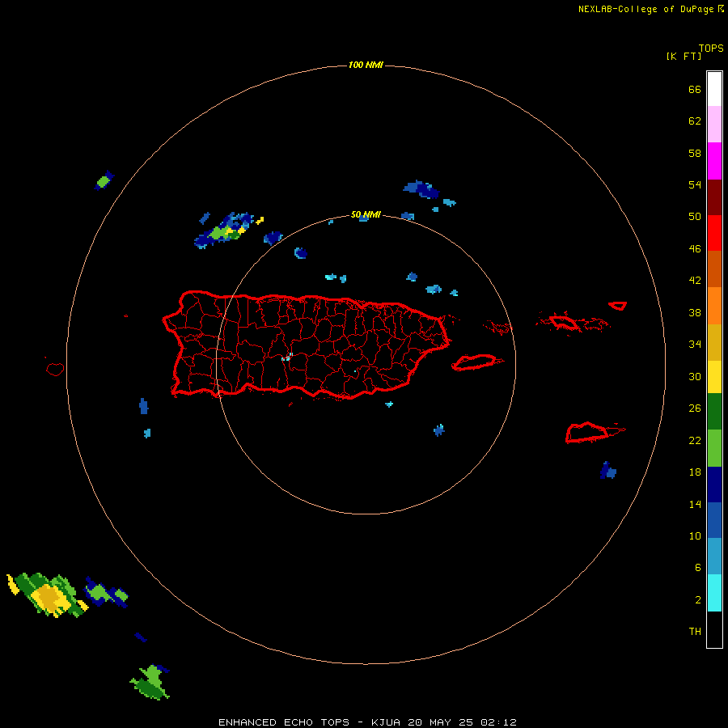This screenshot has height=728, width=728.
Task: Click the "100 NMI" range ring label
Action: [366, 65]
